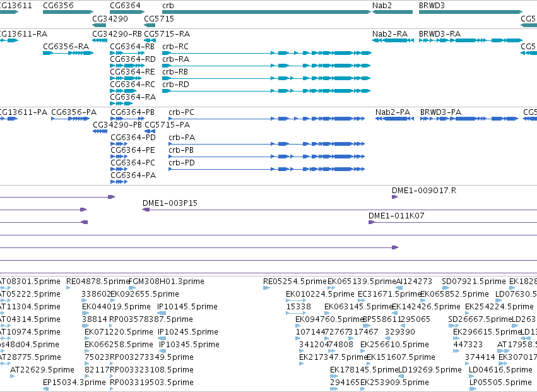The image size is (537, 392).
Task: Click the crb-RD transcript label
Action: pos(175,85)
